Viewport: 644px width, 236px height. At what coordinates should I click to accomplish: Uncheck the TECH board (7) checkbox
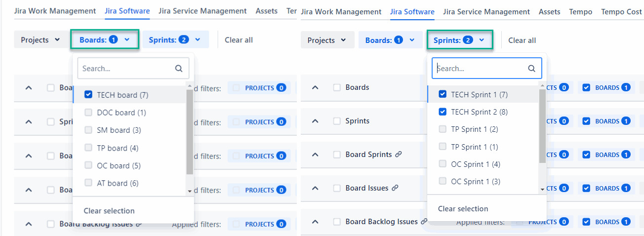[x=88, y=95]
